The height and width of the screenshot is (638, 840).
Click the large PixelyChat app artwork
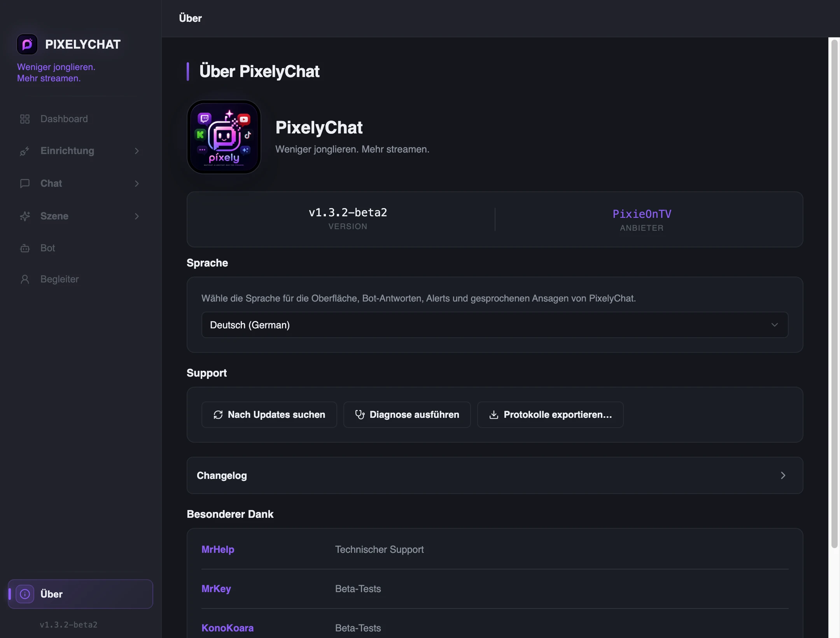point(224,137)
